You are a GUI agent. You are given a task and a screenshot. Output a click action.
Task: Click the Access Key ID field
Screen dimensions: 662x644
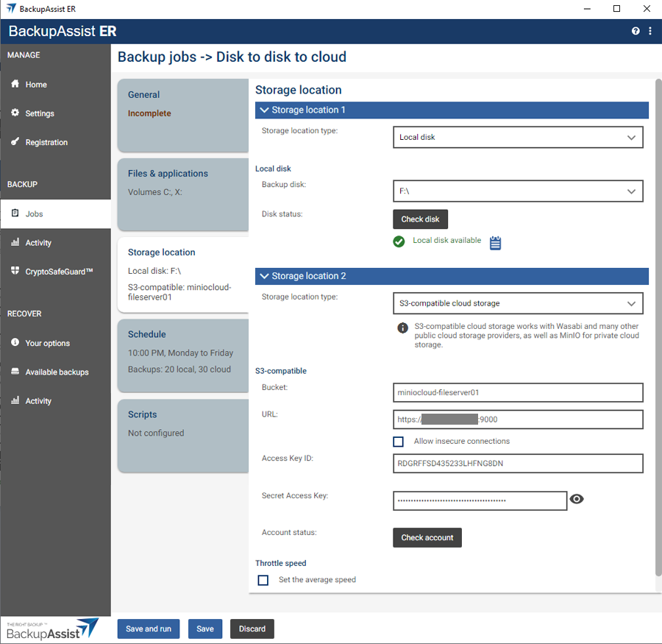pos(518,464)
